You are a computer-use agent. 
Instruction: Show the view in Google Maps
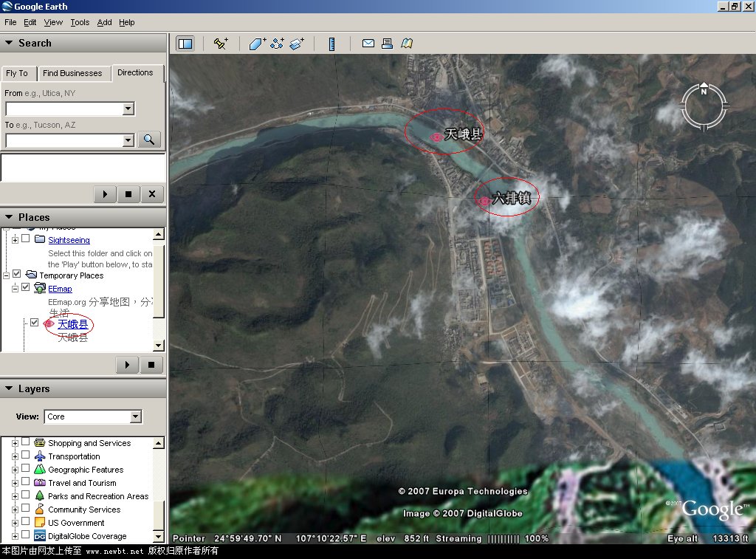407,44
